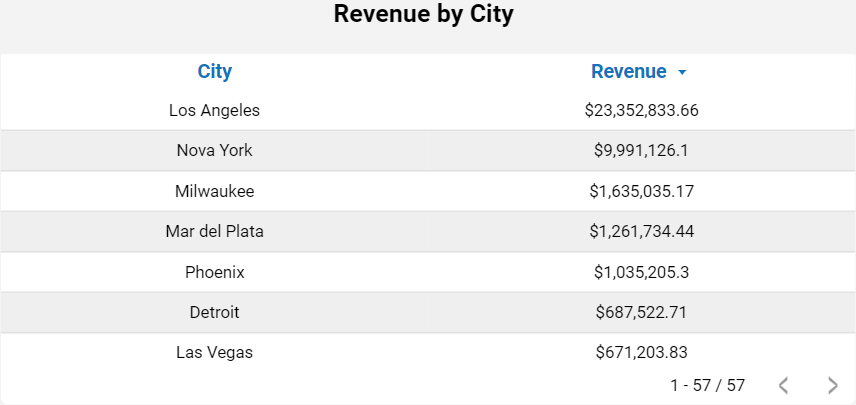Select the $687,522.71 revenue cell
Screen dimensions: 856x405
[641, 312]
